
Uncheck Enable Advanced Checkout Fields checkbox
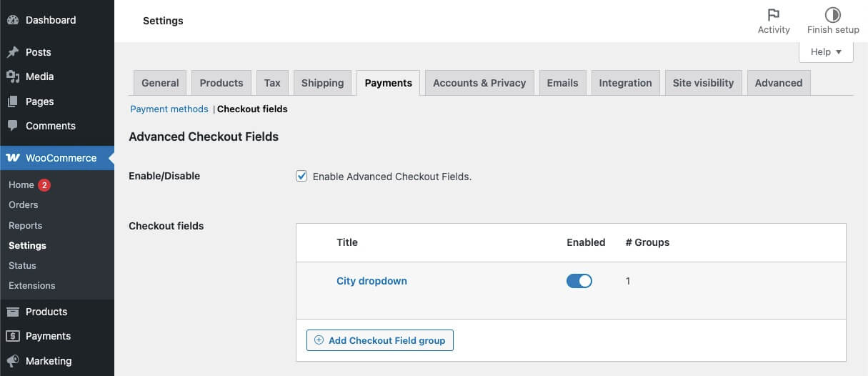[301, 176]
